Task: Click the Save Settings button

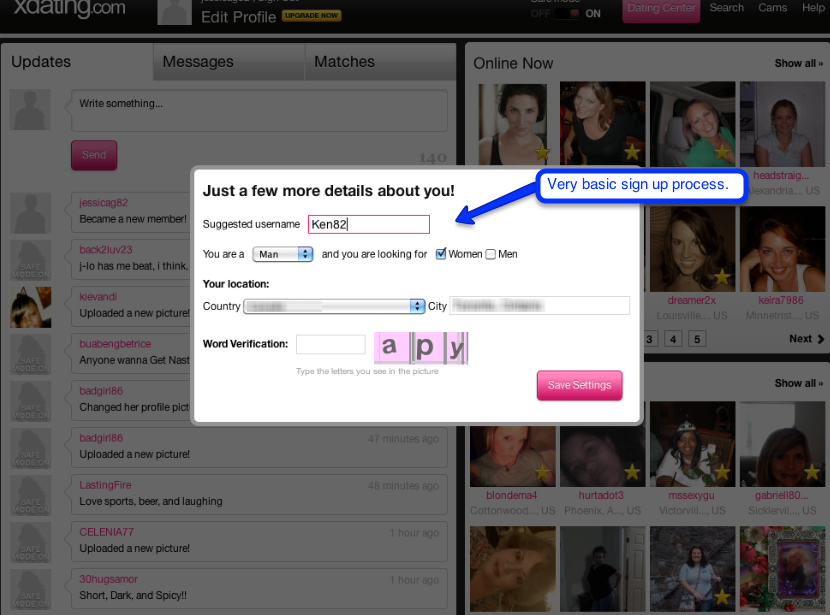Action: (x=579, y=385)
